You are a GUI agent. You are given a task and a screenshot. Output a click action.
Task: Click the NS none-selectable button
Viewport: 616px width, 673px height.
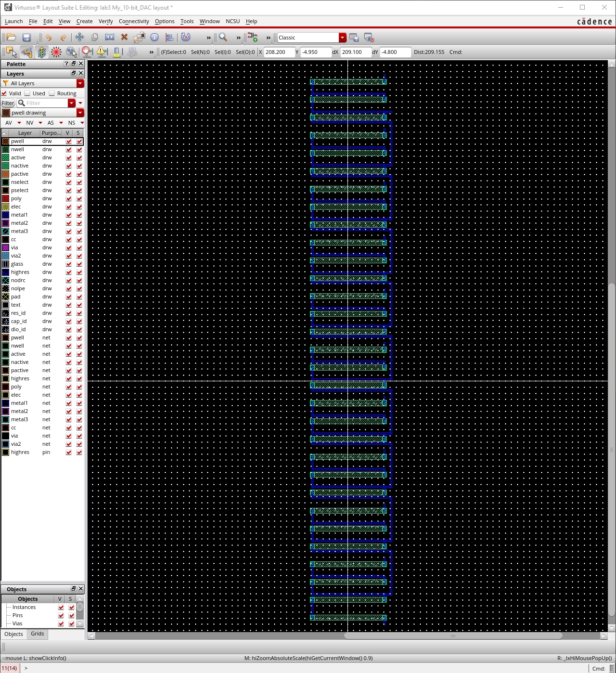71,123
